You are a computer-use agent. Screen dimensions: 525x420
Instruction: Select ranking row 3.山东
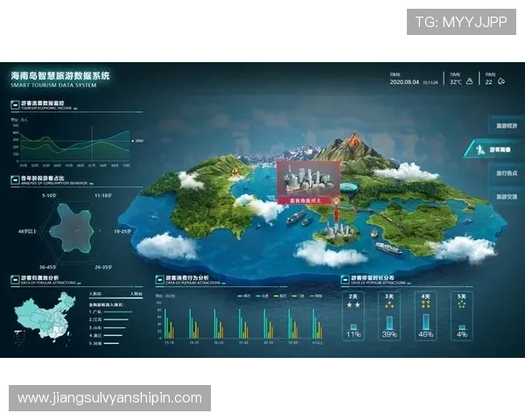pyautogui.click(x=107, y=327)
